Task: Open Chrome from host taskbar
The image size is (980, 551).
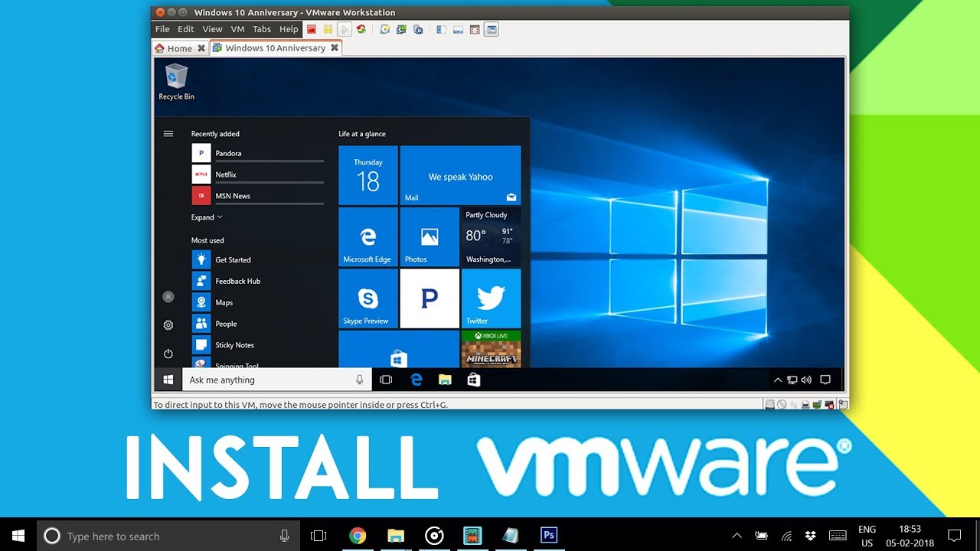Action: [x=358, y=536]
